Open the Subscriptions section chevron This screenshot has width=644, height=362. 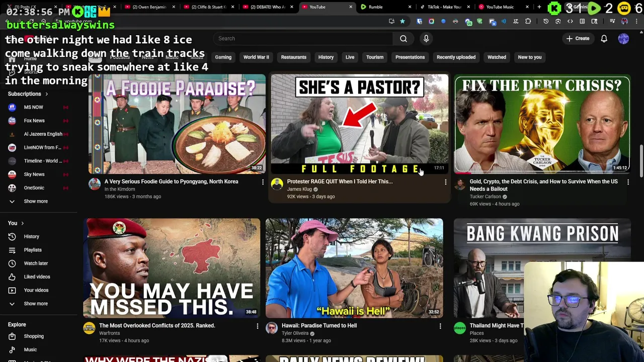coord(46,94)
